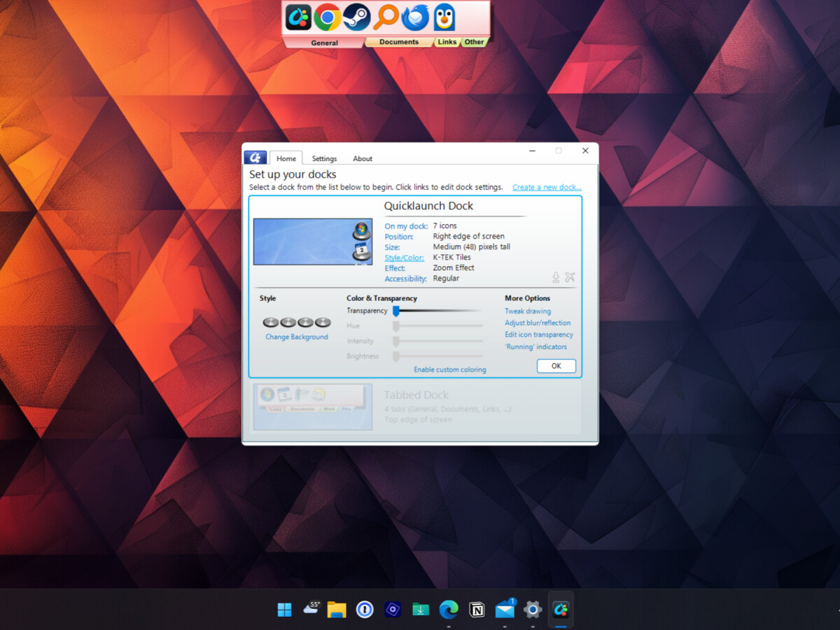The image size is (840, 630).
Task: Click Change Background link
Action: pyautogui.click(x=297, y=337)
